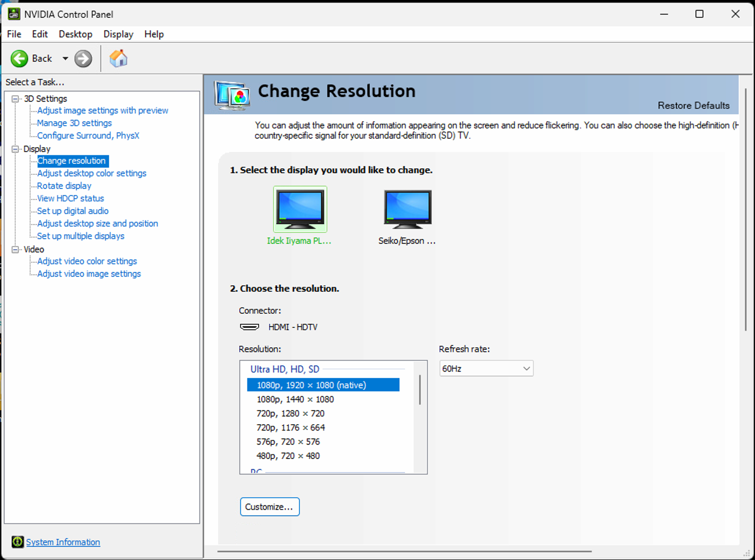Open Set up multiple displays

point(81,236)
